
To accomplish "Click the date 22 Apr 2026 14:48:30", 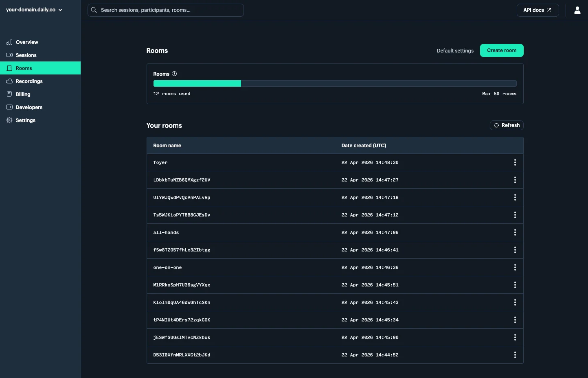I will pos(370,162).
